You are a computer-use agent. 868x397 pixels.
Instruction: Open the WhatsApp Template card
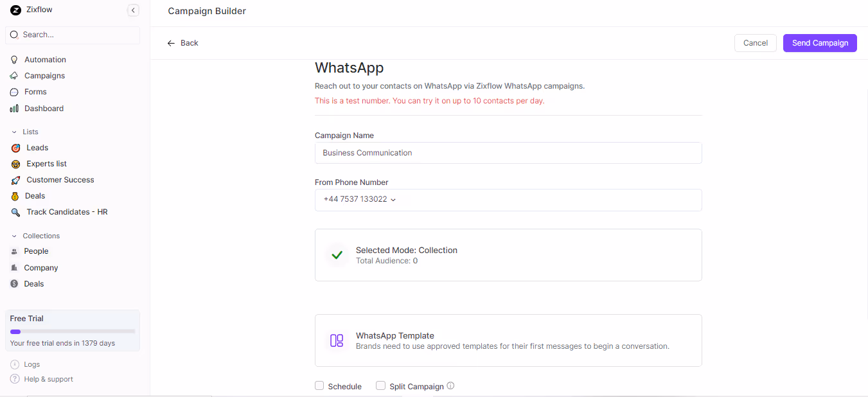point(508,340)
